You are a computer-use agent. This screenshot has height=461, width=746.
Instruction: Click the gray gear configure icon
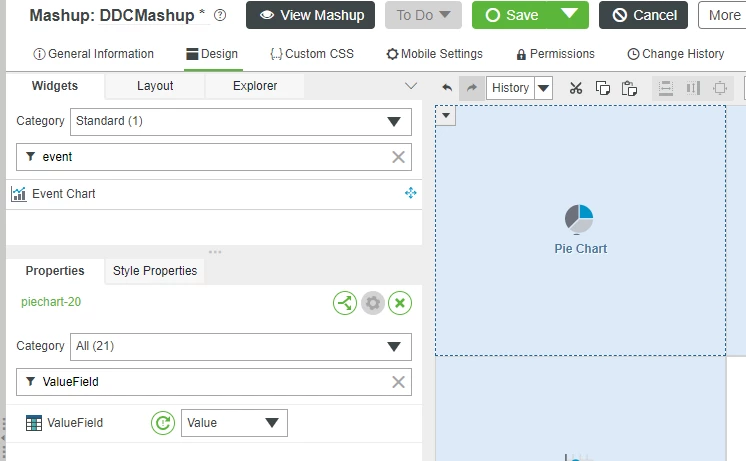[373, 303]
